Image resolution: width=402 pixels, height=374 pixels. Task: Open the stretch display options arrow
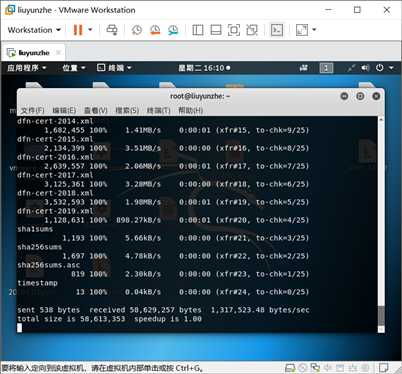point(314,30)
